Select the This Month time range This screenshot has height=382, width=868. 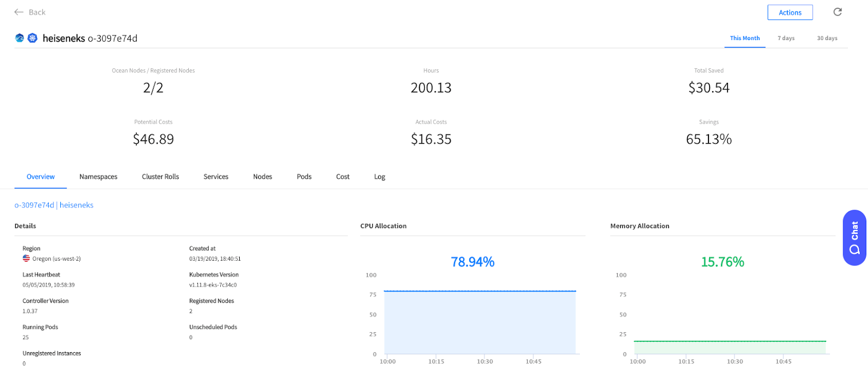click(744, 38)
